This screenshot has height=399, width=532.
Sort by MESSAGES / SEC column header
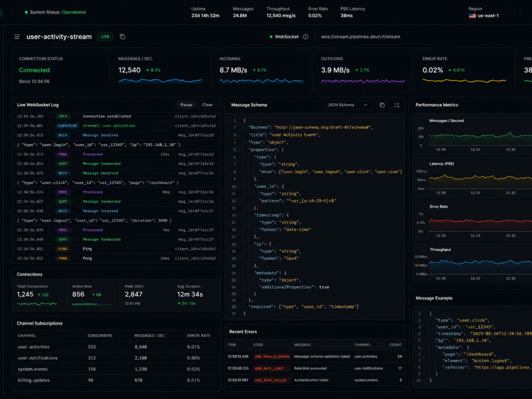(149, 336)
